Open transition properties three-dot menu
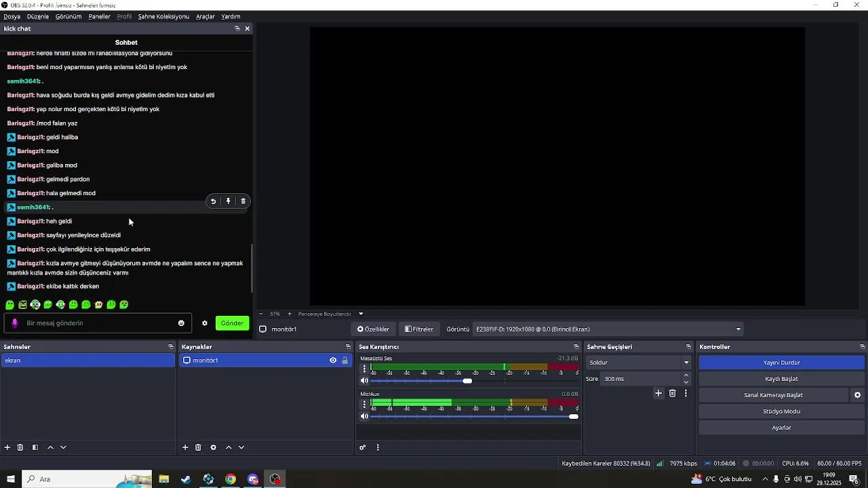868x488 pixels. [x=686, y=393]
